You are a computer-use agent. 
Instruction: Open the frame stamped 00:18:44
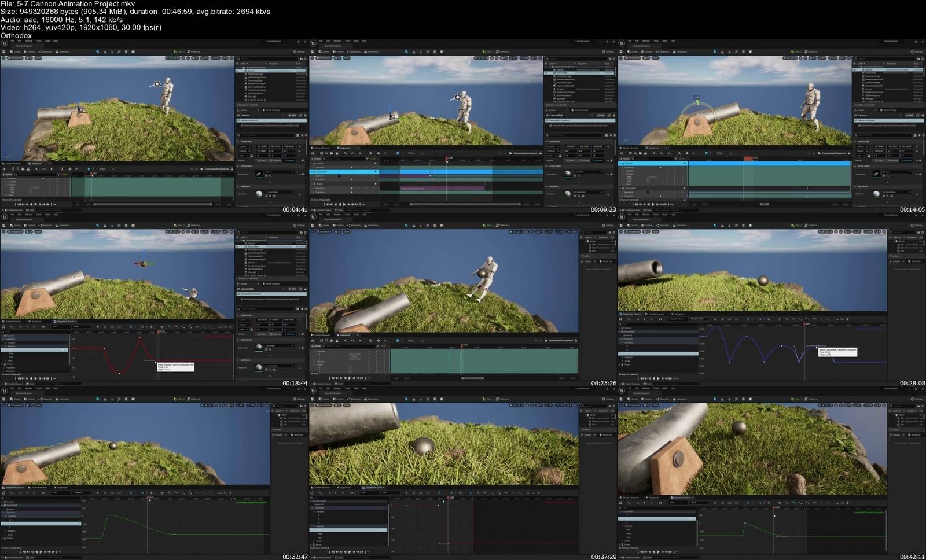click(154, 300)
